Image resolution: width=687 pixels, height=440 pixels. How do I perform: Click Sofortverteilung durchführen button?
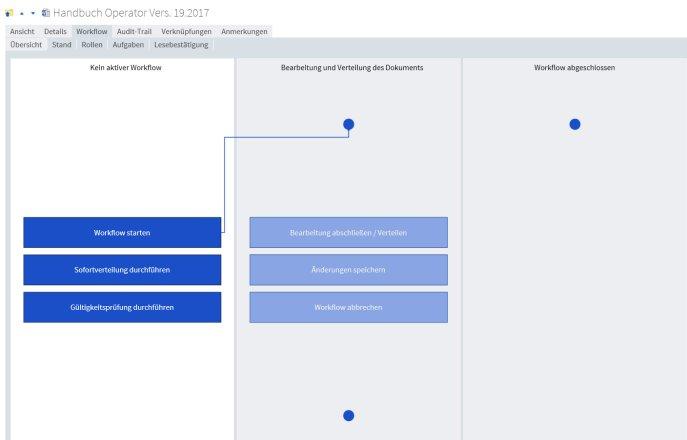[x=122, y=270]
